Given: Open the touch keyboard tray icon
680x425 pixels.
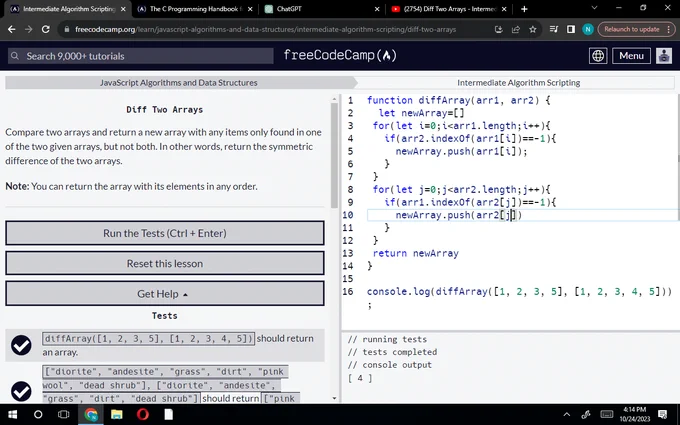Looking at the screenshot, I should [606, 415].
